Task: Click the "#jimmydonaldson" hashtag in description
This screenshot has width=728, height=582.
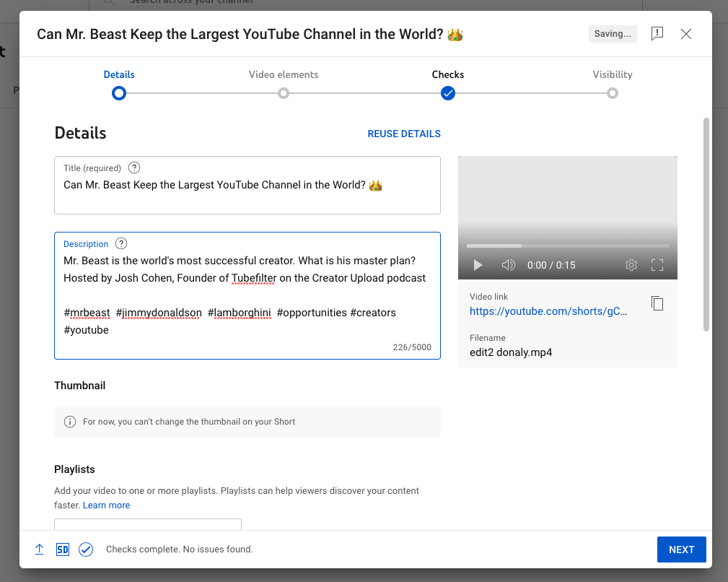Action: (x=159, y=313)
